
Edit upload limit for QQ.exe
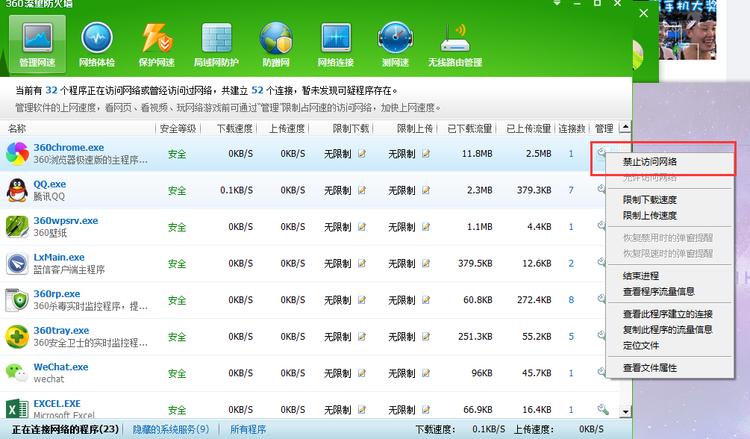point(426,190)
